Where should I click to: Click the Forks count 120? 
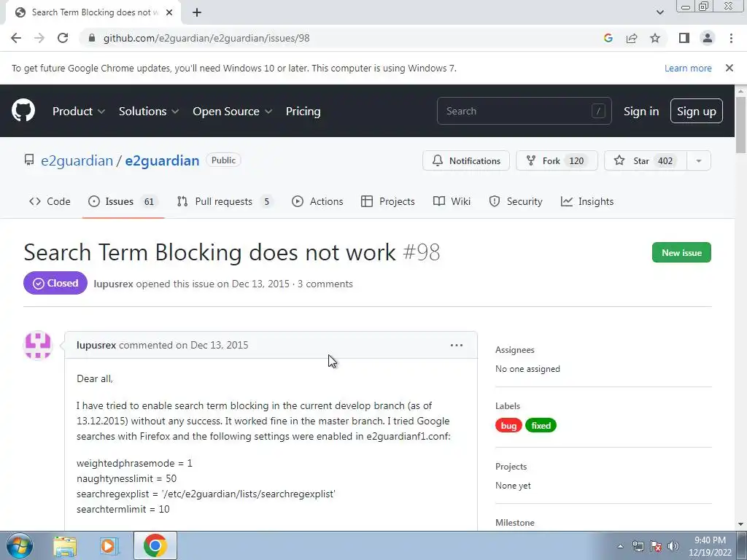coord(576,161)
